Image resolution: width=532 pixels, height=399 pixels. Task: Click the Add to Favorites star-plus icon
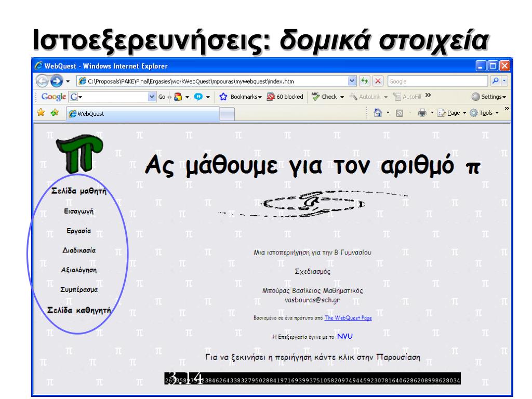coord(55,113)
